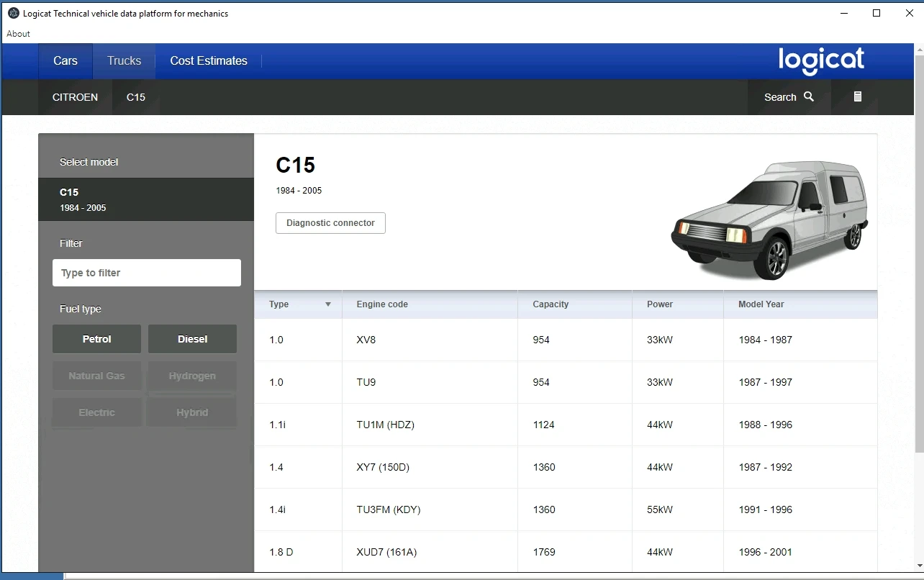Screen dimensions: 924x580
Task: Click the C15 van picture
Action: coord(769,220)
